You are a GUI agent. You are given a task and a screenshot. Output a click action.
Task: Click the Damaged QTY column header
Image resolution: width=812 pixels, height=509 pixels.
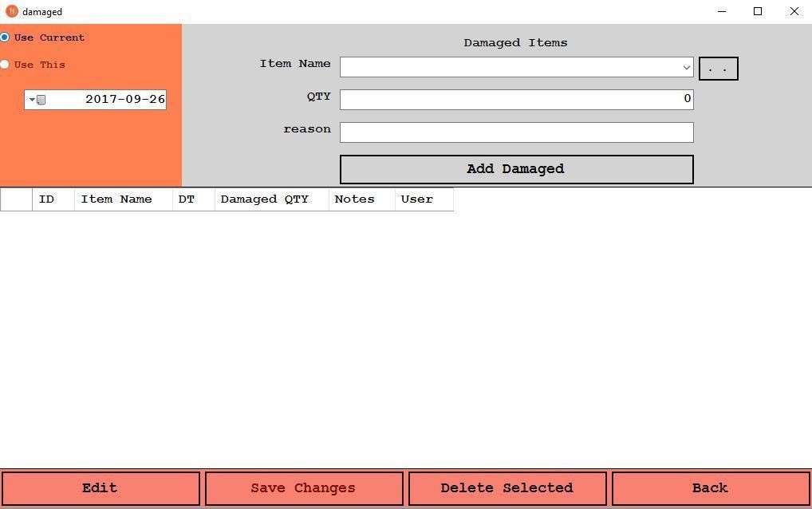pyautogui.click(x=271, y=199)
